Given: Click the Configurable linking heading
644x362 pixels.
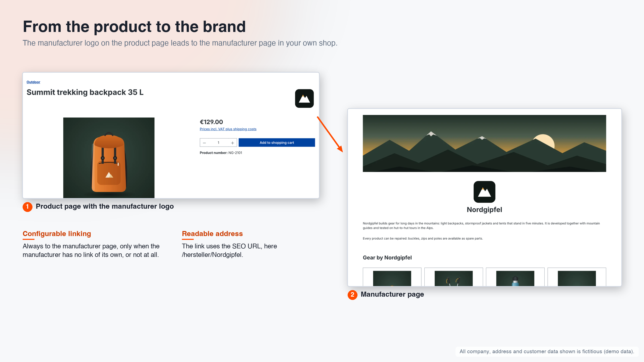Looking at the screenshot, I should [57, 234].
